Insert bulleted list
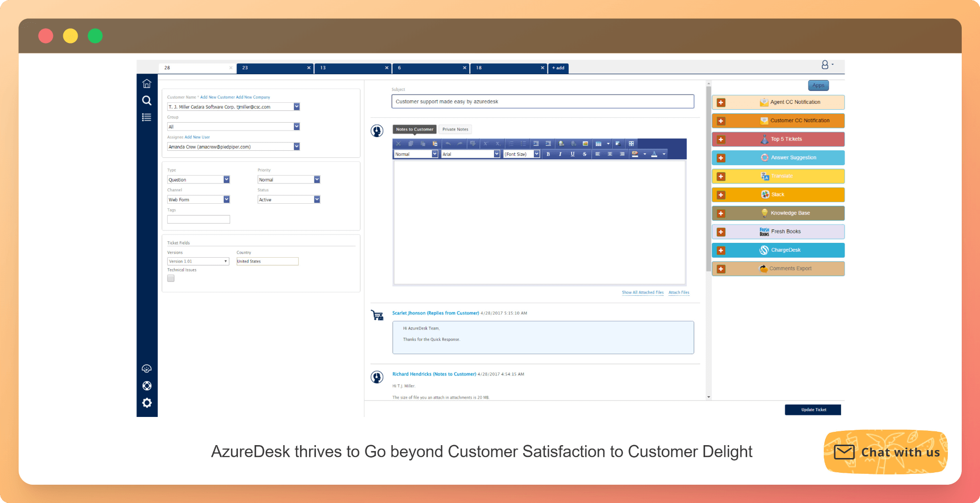Image resolution: width=980 pixels, height=503 pixels. (x=523, y=143)
